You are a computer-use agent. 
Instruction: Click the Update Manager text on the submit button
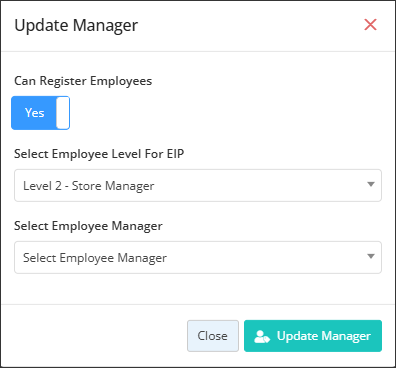click(x=324, y=336)
